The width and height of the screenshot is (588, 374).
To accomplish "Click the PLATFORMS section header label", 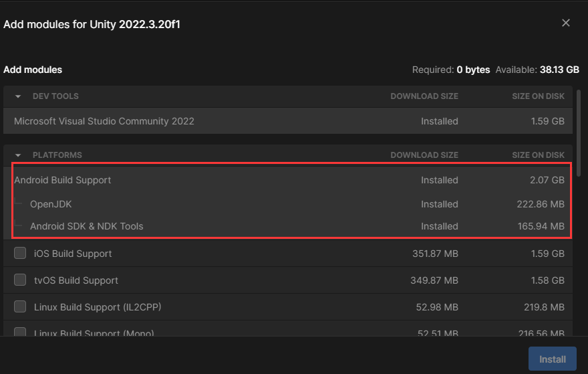I will click(x=57, y=155).
